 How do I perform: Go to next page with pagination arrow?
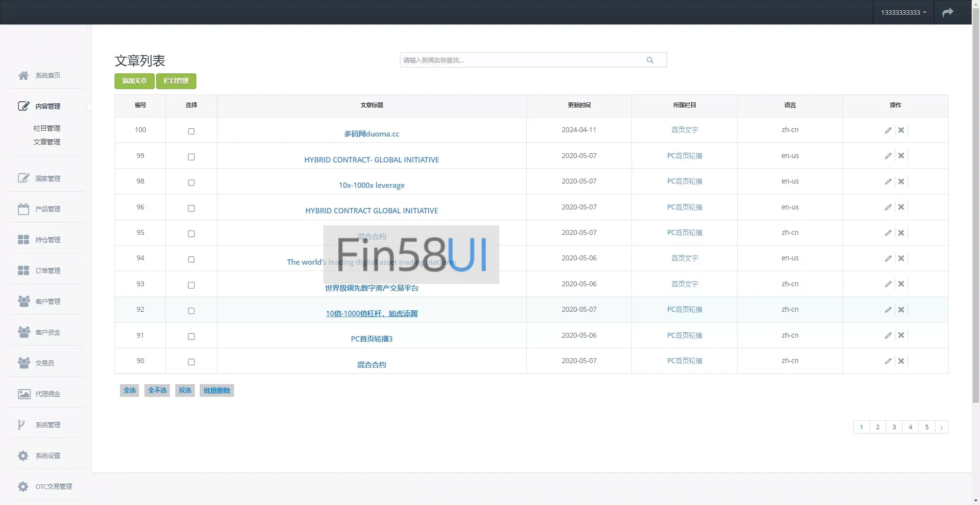[941, 427]
